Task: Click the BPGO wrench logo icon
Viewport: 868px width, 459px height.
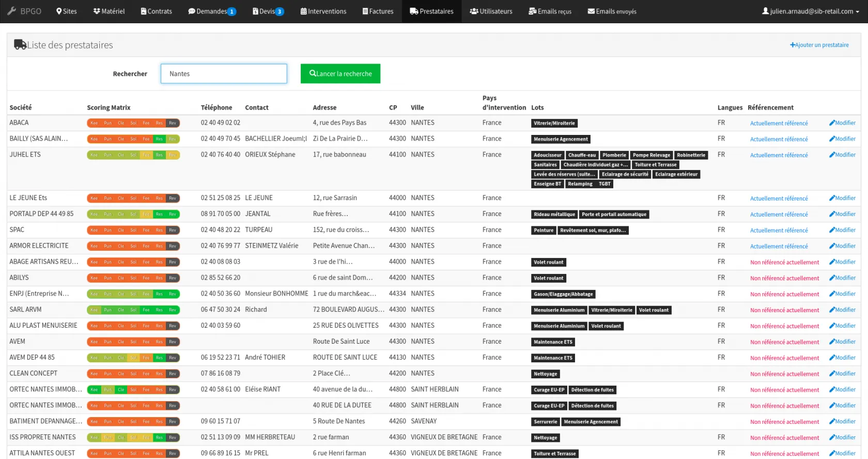Action: [x=11, y=11]
